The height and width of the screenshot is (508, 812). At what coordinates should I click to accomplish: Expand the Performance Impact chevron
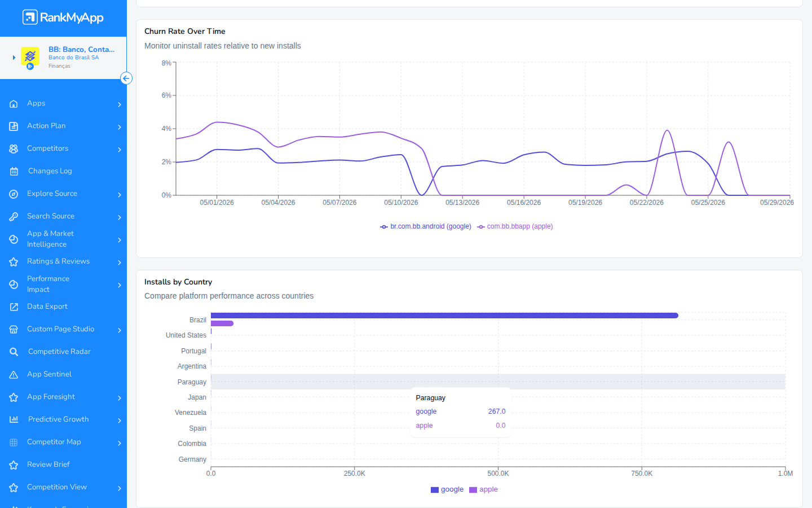pyautogui.click(x=120, y=285)
